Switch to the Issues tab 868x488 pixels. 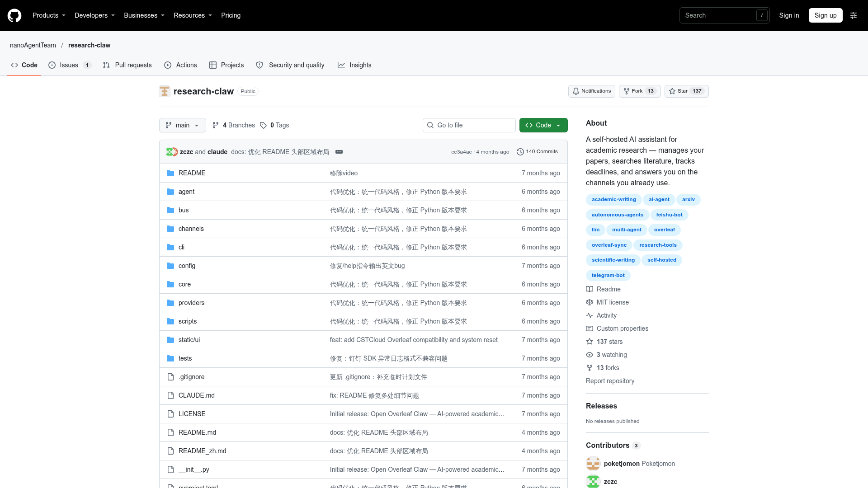tap(70, 65)
